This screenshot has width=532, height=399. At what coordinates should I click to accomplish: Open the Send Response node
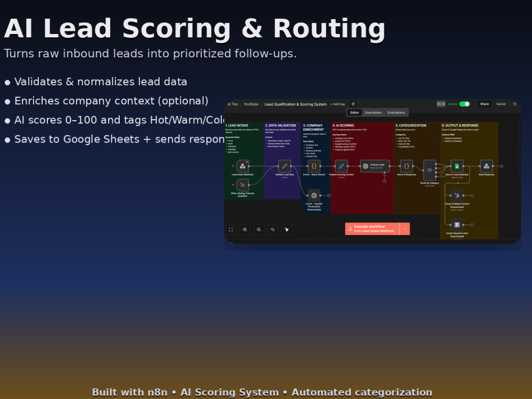(x=486, y=166)
